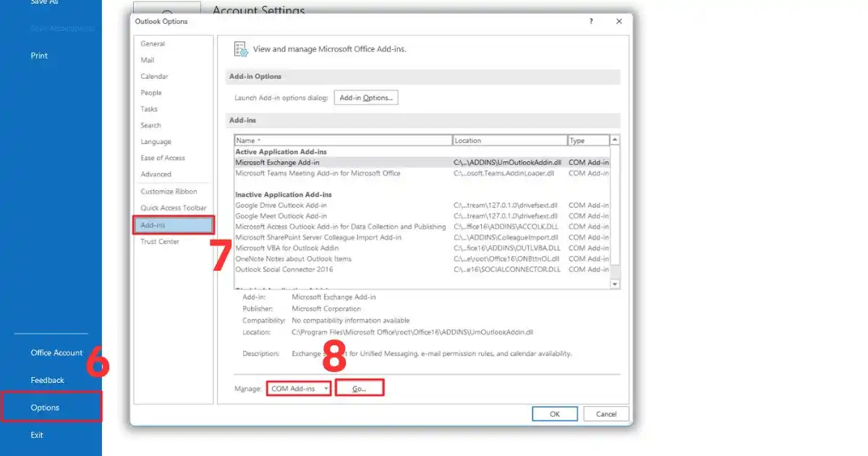Select Microsoft VBA for Outlook Addin

422,248
